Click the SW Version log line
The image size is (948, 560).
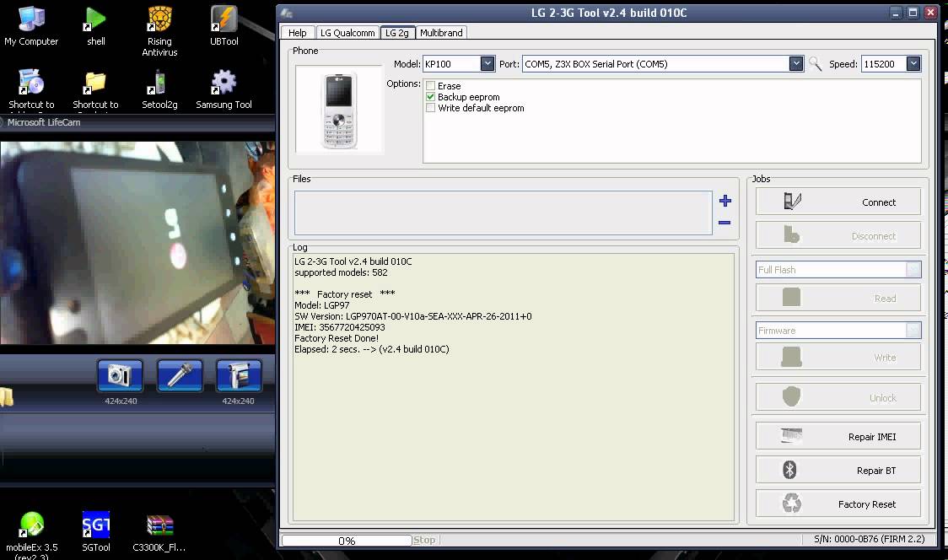pyautogui.click(x=413, y=316)
